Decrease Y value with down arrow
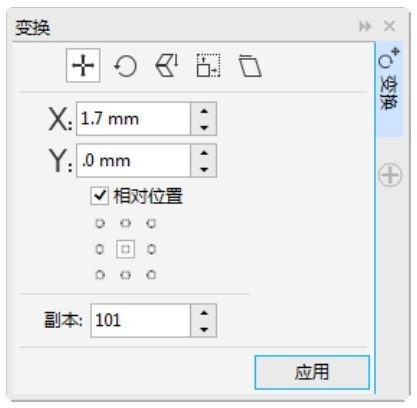417x408 pixels. pos(204,169)
